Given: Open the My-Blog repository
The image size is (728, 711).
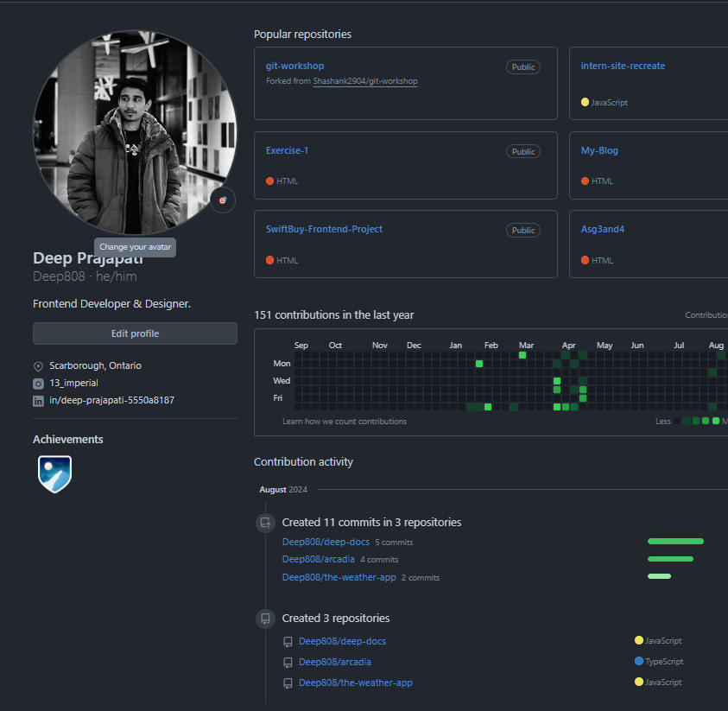Looking at the screenshot, I should point(599,150).
